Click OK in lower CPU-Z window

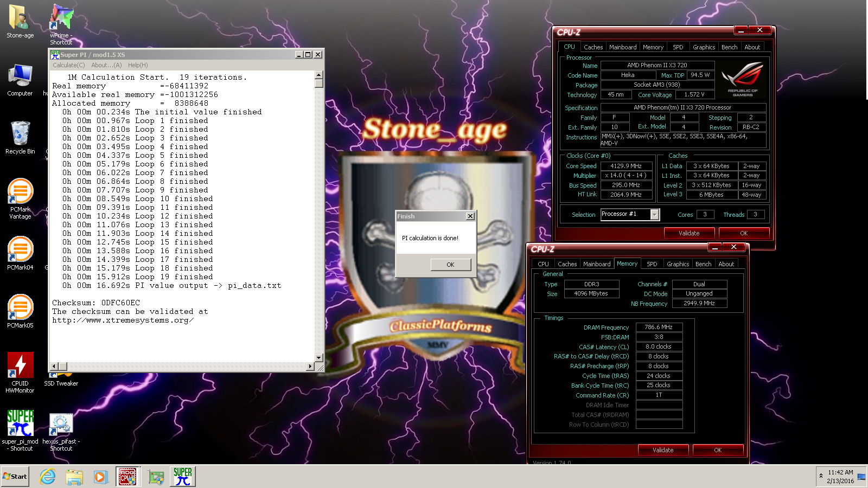(x=718, y=450)
